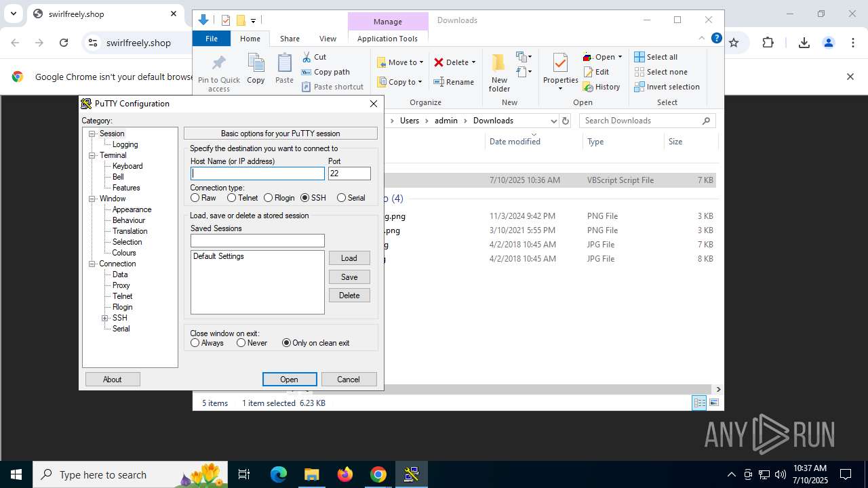Click the Edit icon in Open group

(x=587, y=72)
